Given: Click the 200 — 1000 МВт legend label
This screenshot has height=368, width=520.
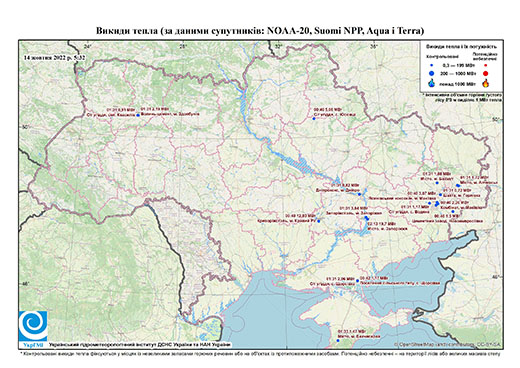Looking at the screenshot, I should pyautogui.click(x=457, y=73).
